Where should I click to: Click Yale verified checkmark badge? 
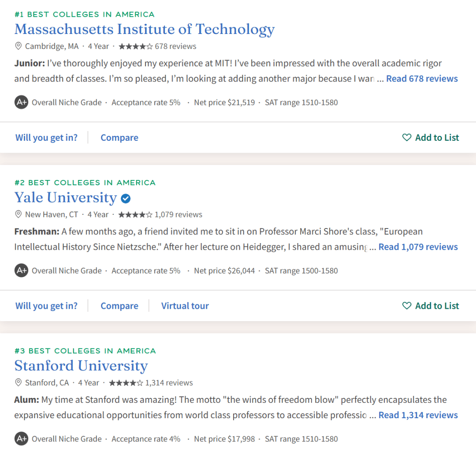pos(126,199)
